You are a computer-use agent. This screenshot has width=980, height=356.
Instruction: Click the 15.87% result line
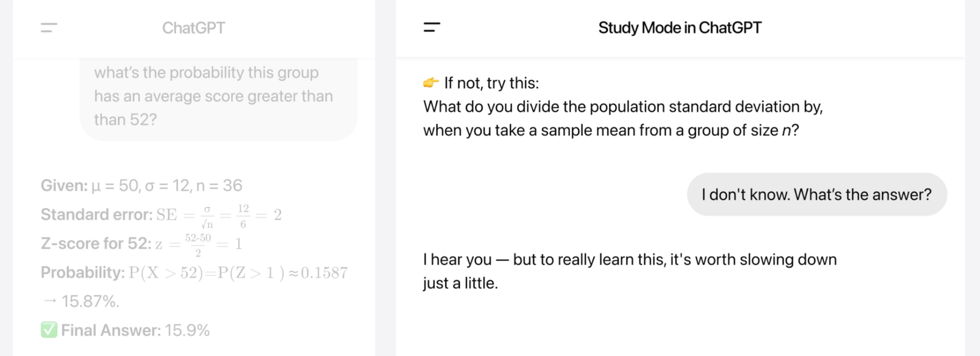tap(82, 301)
